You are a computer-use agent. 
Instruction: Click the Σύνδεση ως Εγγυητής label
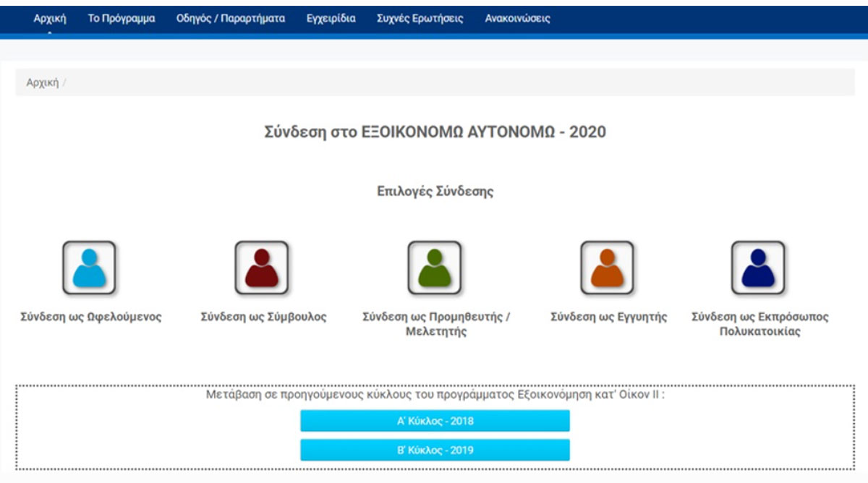click(x=608, y=317)
